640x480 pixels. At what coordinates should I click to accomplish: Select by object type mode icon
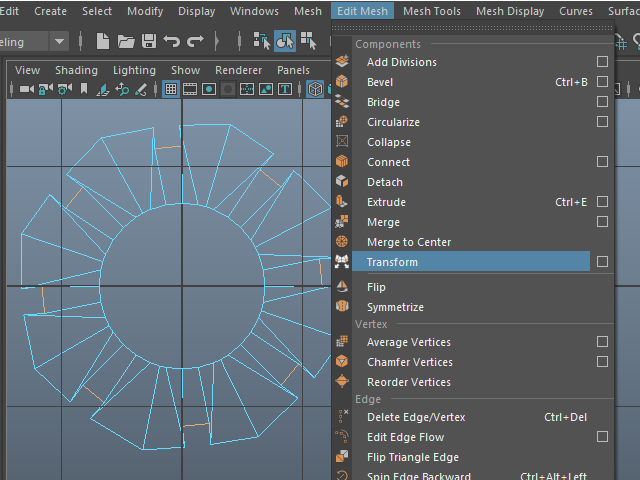285,41
